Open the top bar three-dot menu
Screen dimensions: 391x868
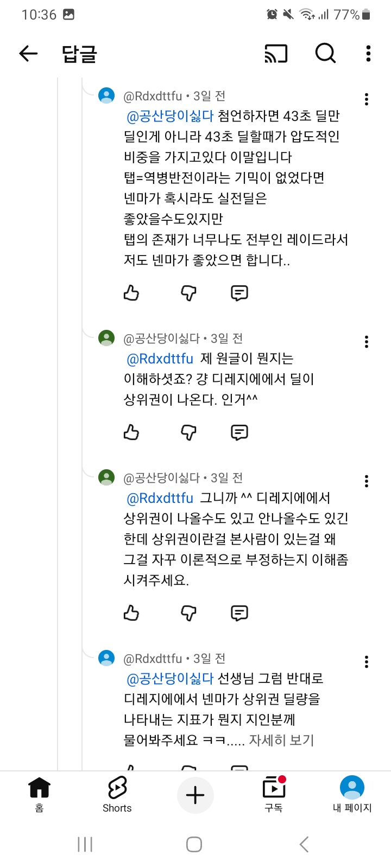[x=368, y=53]
